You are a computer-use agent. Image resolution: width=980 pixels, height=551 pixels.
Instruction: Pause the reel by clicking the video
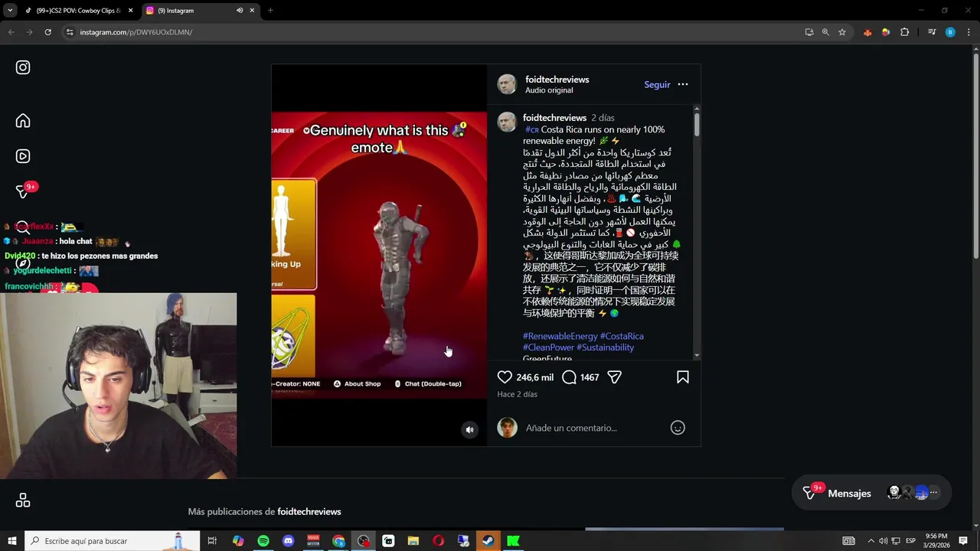(379, 255)
